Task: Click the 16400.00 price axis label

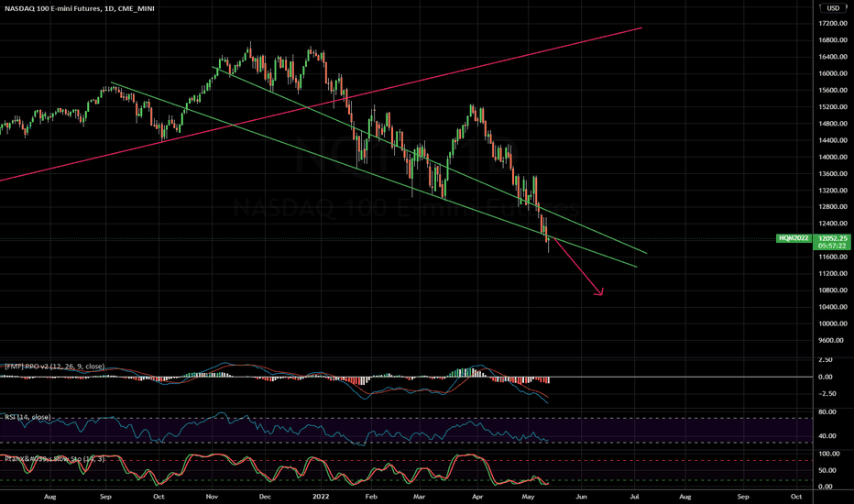Action: [x=833, y=57]
